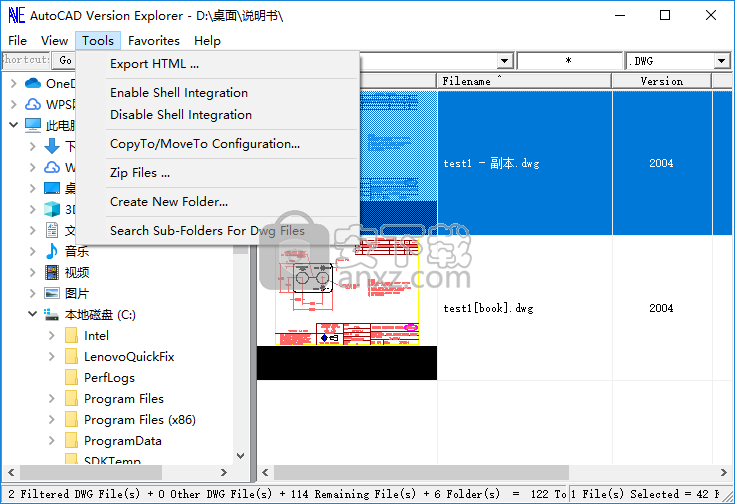The height and width of the screenshot is (504, 735).
Task: Select test1 - 副本.dwg filename cell
Action: (525, 163)
